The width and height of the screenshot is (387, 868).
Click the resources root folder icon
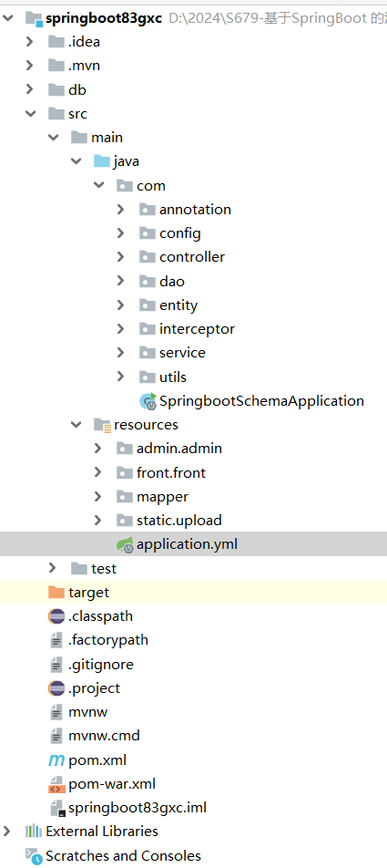[102, 425]
